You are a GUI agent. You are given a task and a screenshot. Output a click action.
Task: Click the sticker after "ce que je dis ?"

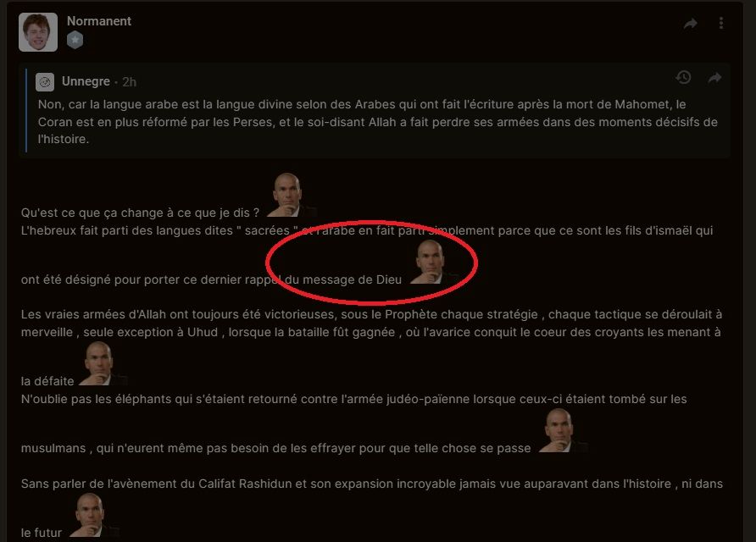[289, 195]
